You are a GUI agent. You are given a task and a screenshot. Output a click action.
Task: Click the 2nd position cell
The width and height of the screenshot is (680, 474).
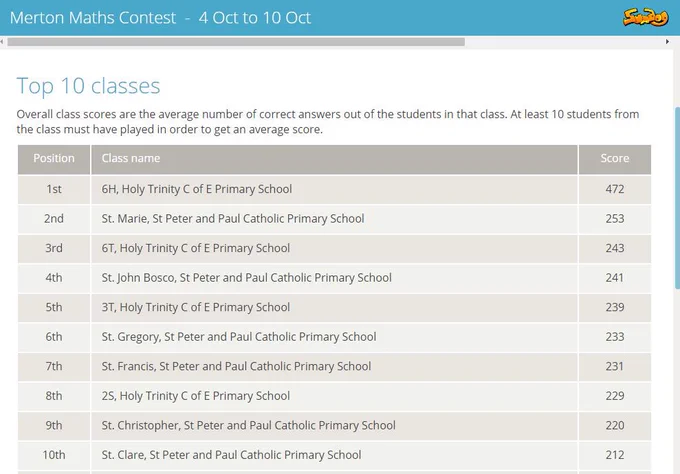coord(54,219)
